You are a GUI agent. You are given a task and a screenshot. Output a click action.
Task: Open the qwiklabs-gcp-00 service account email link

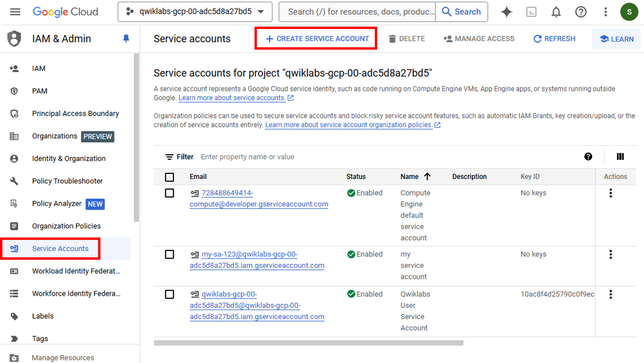coord(257,305)
